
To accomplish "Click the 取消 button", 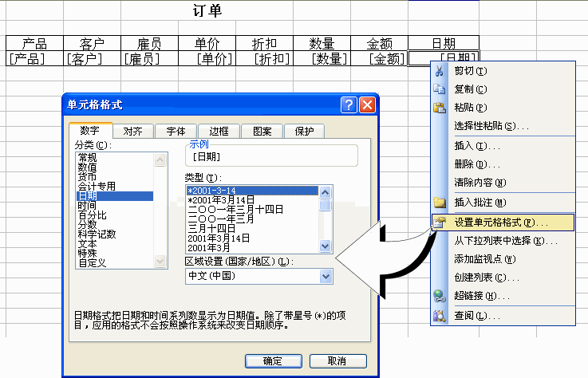I will coord(337,361).
